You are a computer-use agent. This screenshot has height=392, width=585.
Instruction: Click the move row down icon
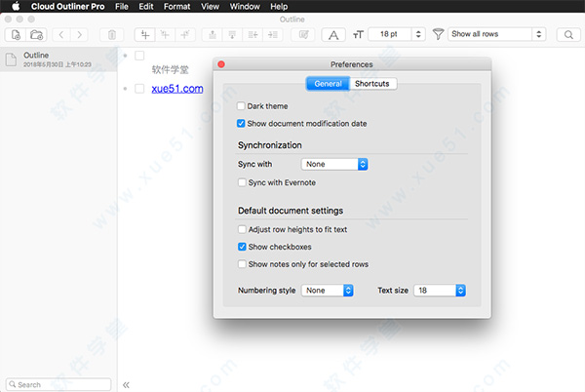coord(232,35)
